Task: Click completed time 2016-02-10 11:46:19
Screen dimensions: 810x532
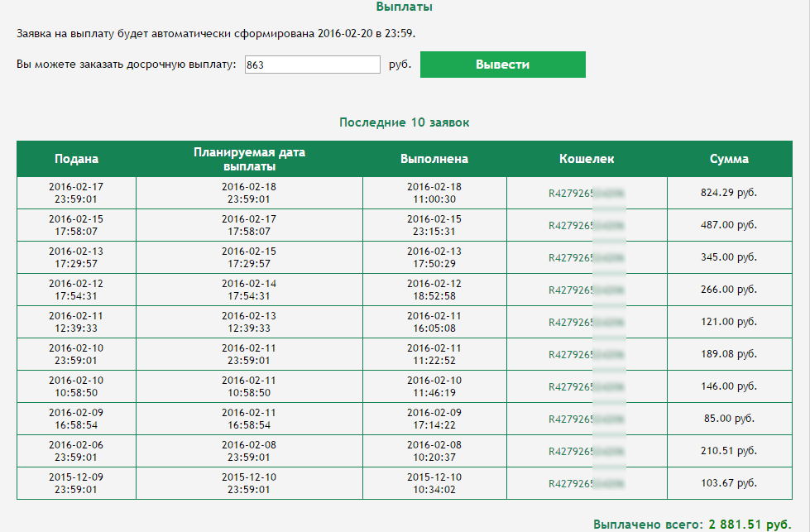Action: [x=434, y=386]
